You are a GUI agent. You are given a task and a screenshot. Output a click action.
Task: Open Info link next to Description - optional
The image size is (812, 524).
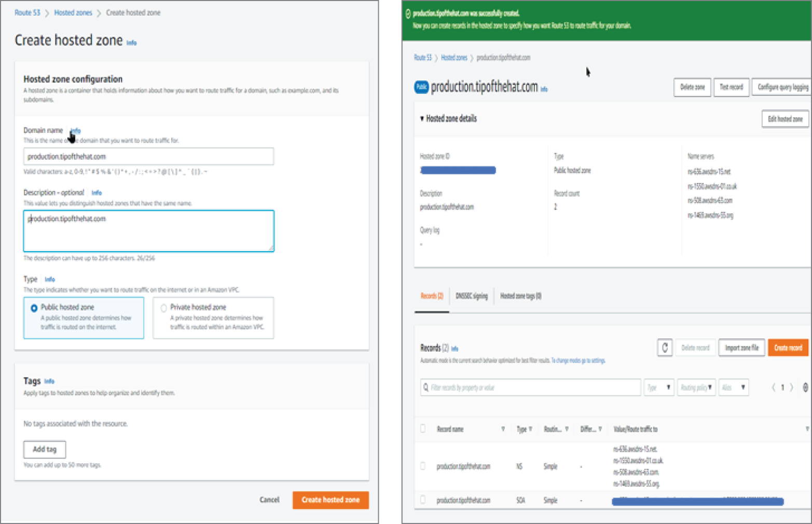(x=97, y=192)
